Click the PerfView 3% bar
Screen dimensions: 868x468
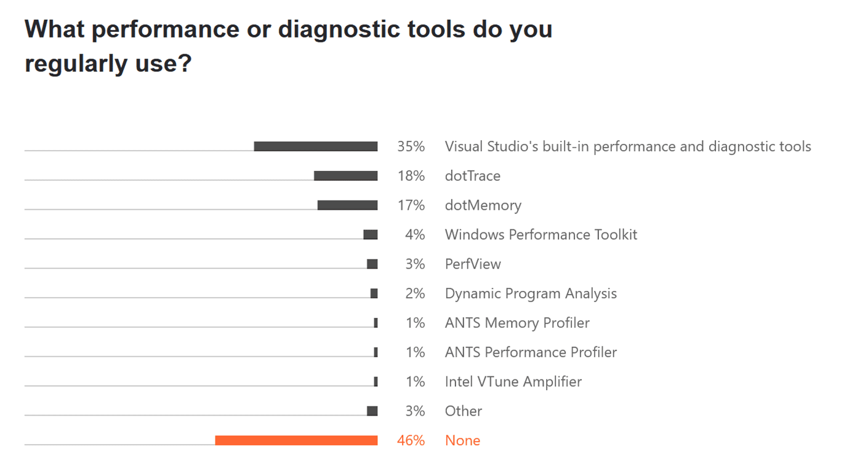pyautogui.click(x=372, y=264)
